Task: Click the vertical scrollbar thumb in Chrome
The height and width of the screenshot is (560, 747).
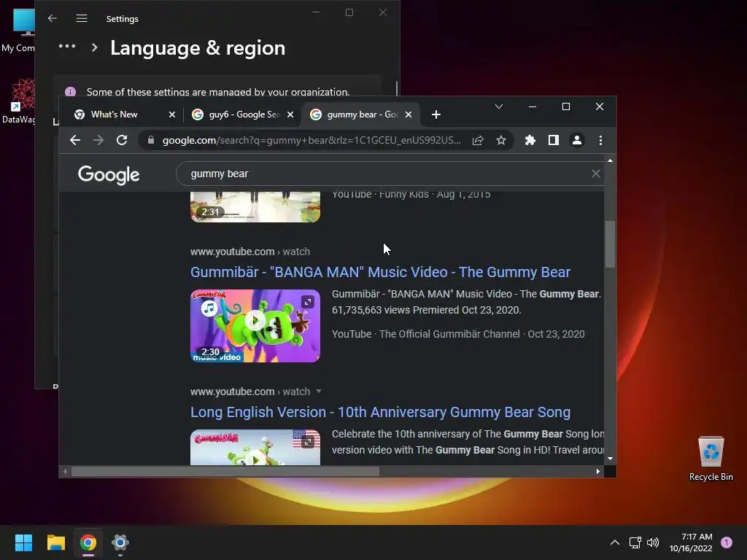Action: 610,244
